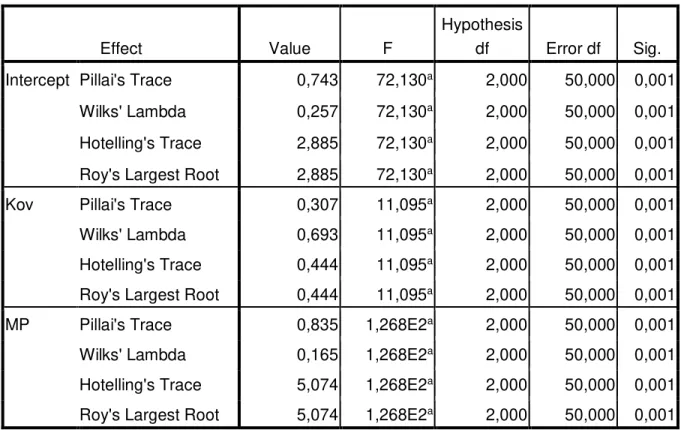Viewport: 681px width, 430px height.
Task: Select the Intercept row label
Action: (37, 80)
